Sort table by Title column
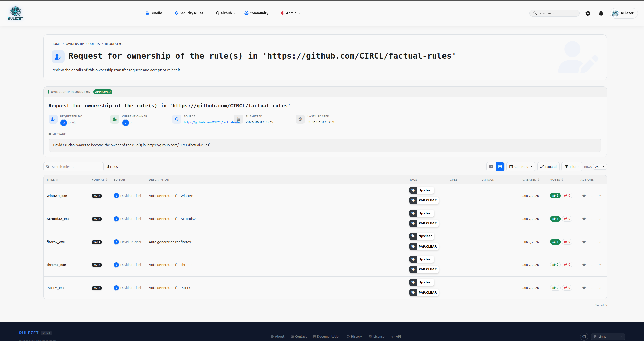644x341 pixels. (52, 180)
